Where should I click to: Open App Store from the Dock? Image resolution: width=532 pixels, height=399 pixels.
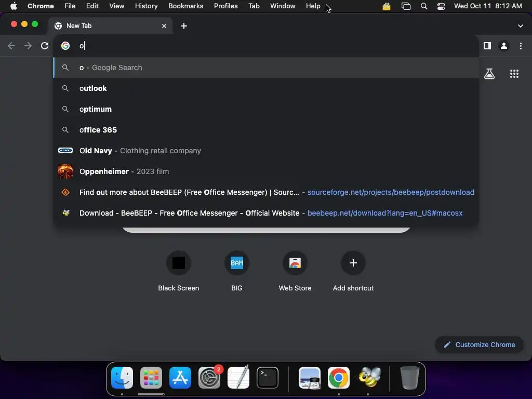tap(180, 378)
